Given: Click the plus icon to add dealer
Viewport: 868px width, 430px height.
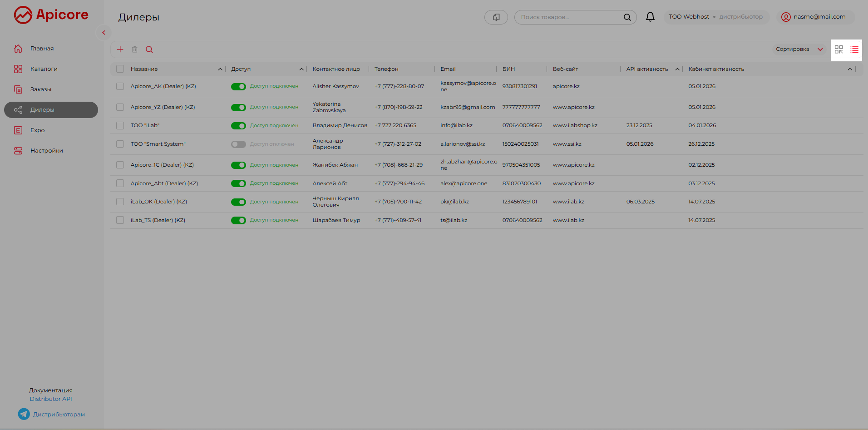Looking at the screenshot, I should (120, 49).
